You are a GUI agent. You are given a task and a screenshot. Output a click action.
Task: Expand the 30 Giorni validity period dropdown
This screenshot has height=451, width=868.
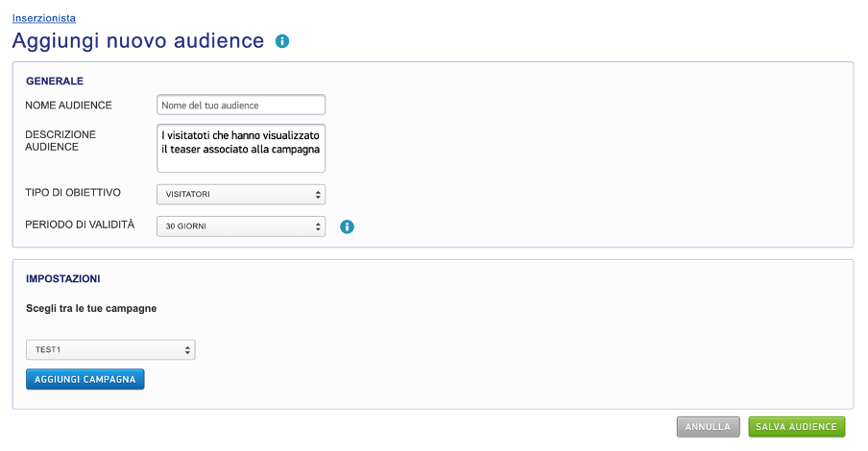(x=241, y=226)
